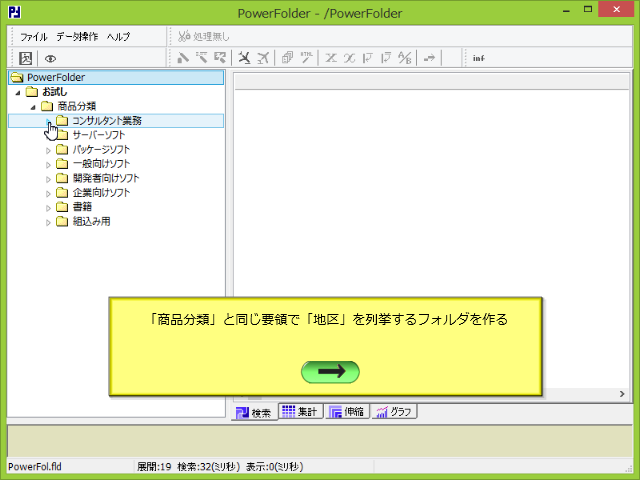The image size is (640, 480).
Task: Select the お試し folder
Action: 54,92
